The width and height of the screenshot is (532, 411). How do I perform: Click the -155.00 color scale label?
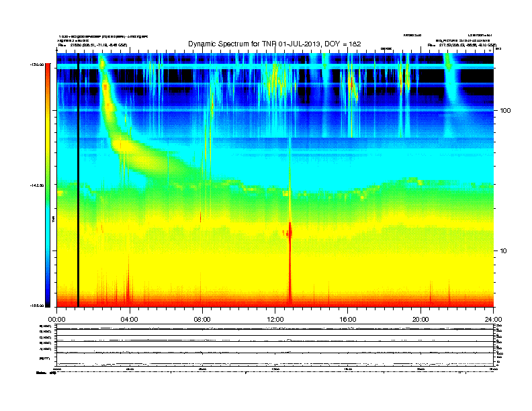[x=37, y=306]
